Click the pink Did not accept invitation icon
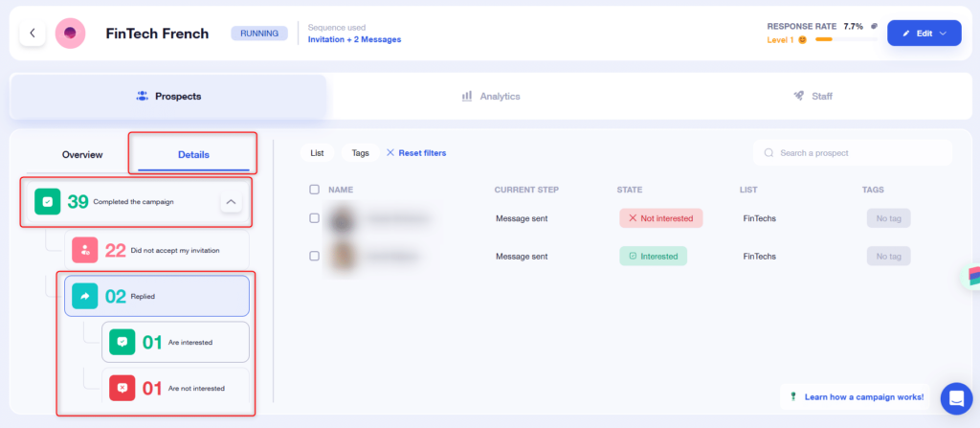The image size is (980, 428). pyautogui.click(x=85, y=250)
